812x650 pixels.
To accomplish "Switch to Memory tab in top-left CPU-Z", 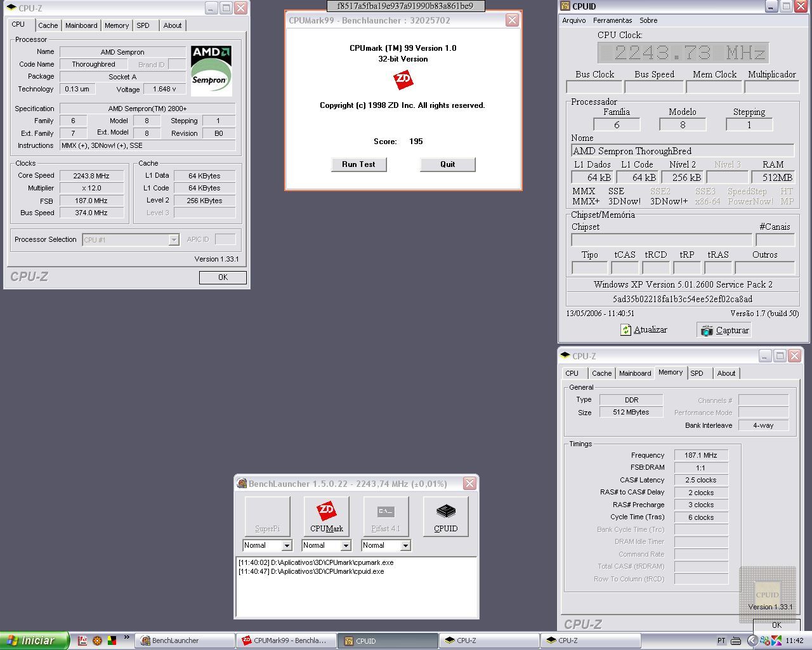I will tap(117, 25).
